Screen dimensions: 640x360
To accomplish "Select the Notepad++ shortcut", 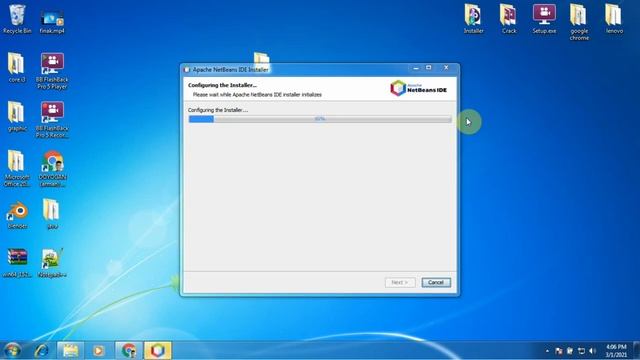I will (52, 263).
